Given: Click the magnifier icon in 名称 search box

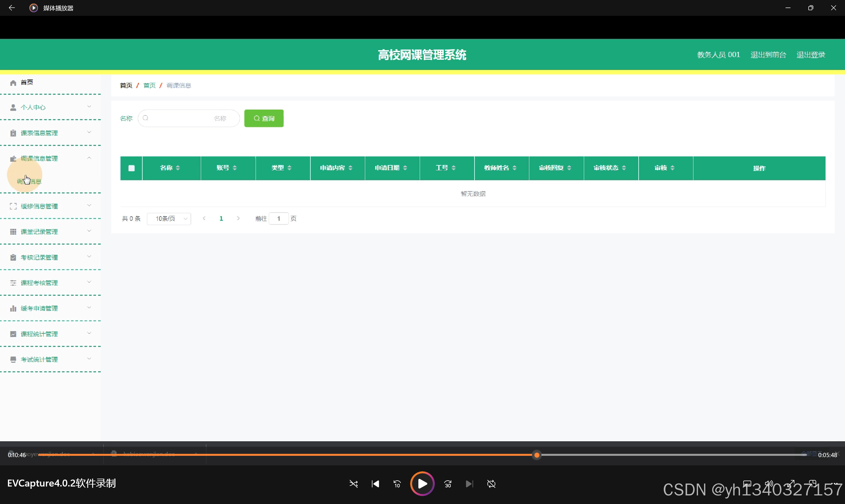Looking at the screenshot, I should (x=146, y=118).
